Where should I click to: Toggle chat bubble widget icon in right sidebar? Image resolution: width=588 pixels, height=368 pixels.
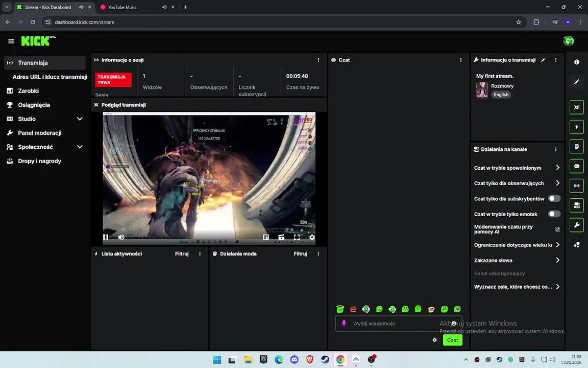(576, 166)
